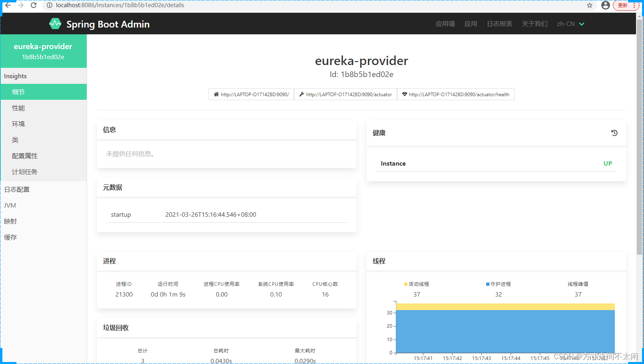Screen dimensions: 644x364
Task: Click the Spring Boot Admin logo icon
Action: (x=55, y=24)
